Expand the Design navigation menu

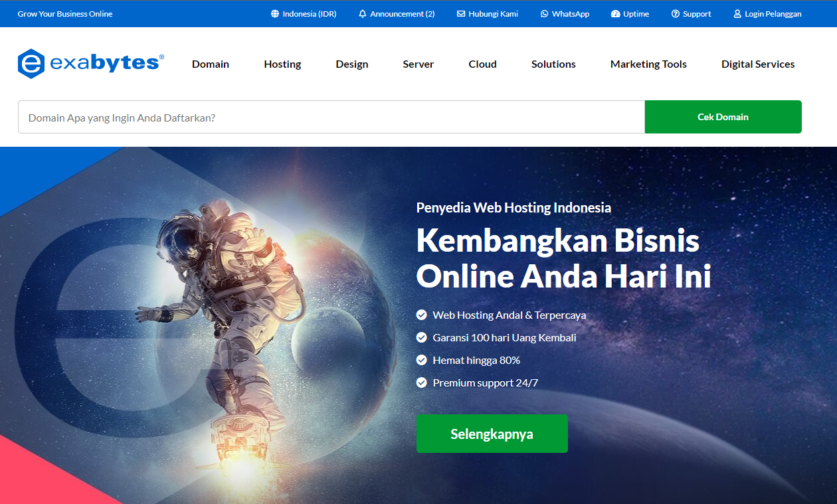[352, 64]
